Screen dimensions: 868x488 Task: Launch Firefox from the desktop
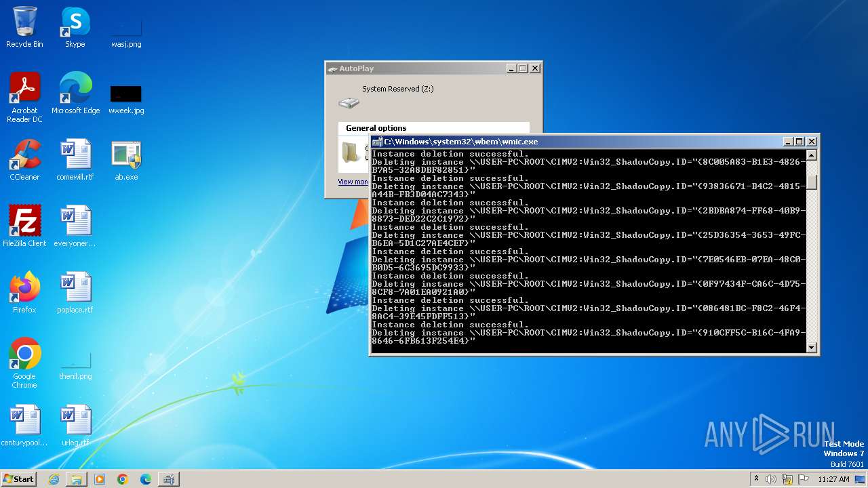coord(24,293)
